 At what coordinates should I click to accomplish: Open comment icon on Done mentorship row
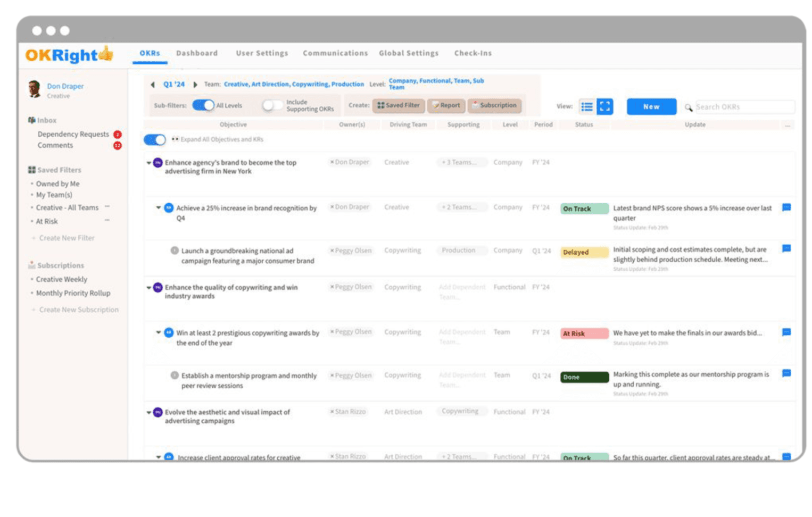[x=786, y=373]
